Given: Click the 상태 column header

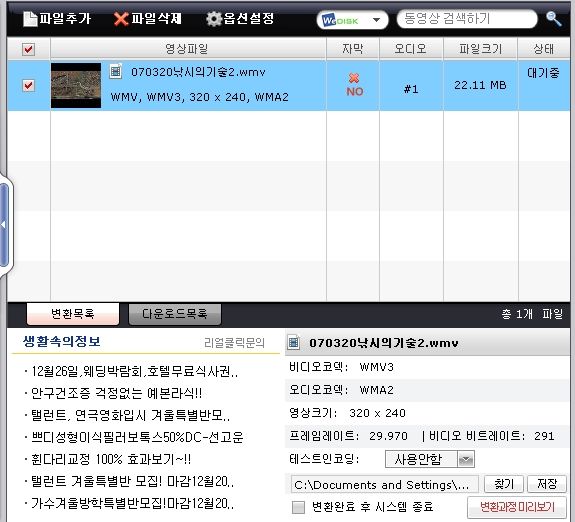Looking at the screenshot, I should pyautogui.click(x=543, y=49).
